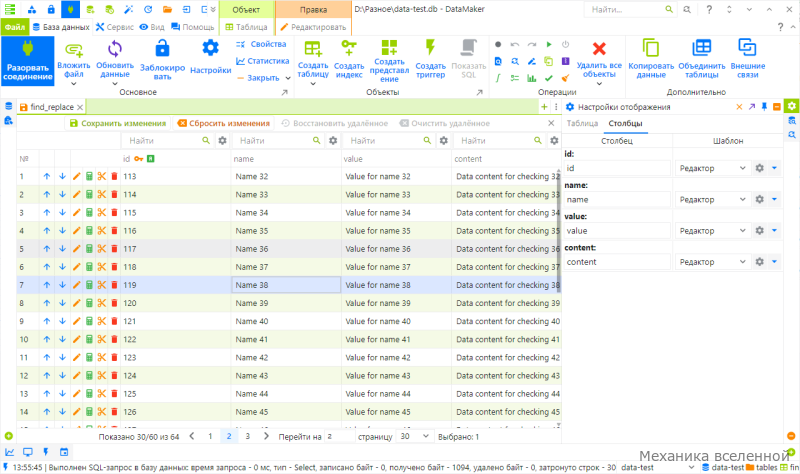The width and height of the screenshot is (800, 474).
Task: Switch to the Вид ribbon tab
Action: pos(152,27)
